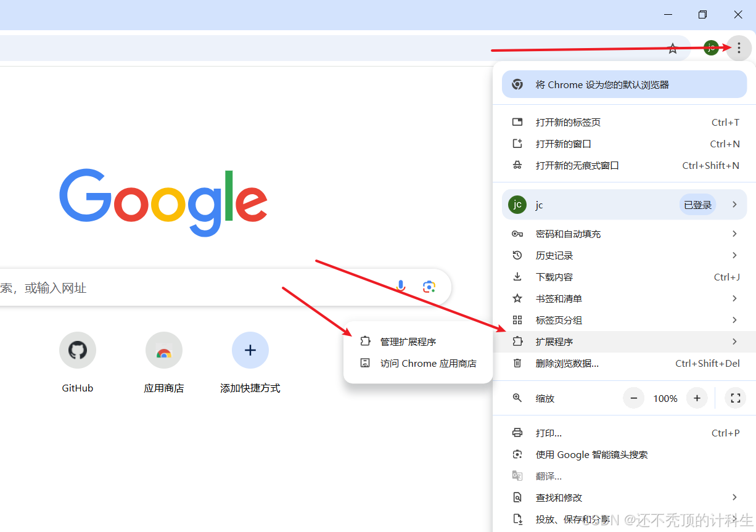Click the jc profile avatar icon

[x=711, y=47]
